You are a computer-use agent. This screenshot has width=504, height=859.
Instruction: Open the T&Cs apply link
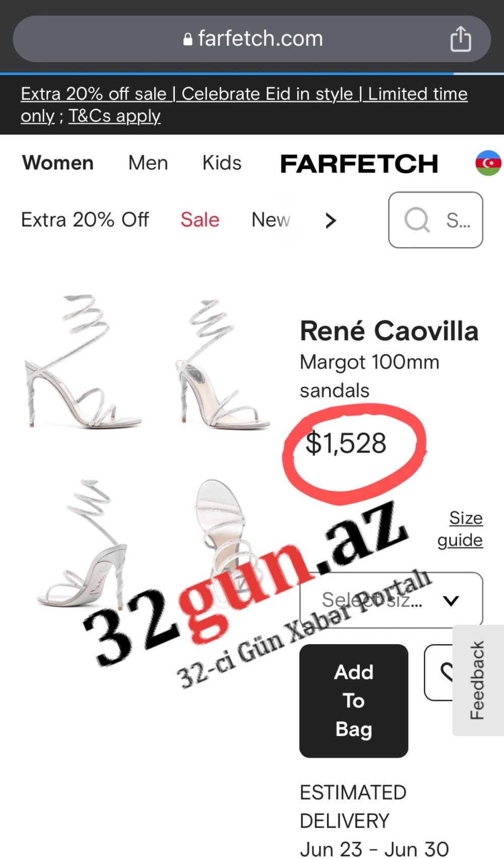tap(114, 116)
